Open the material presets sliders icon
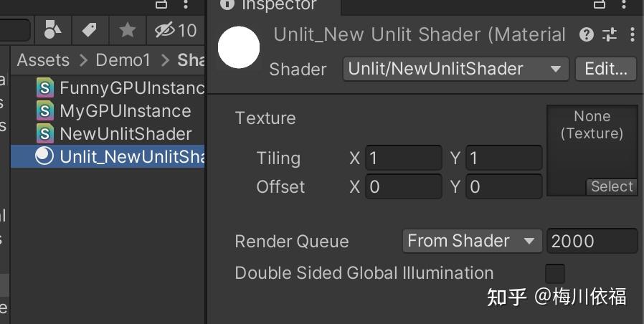 point(610,34)
